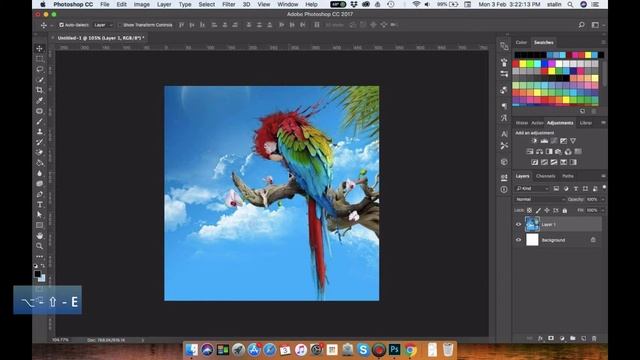
Task: Open the Opacity slider dropdown arrow
Action: tap(603, 200)
